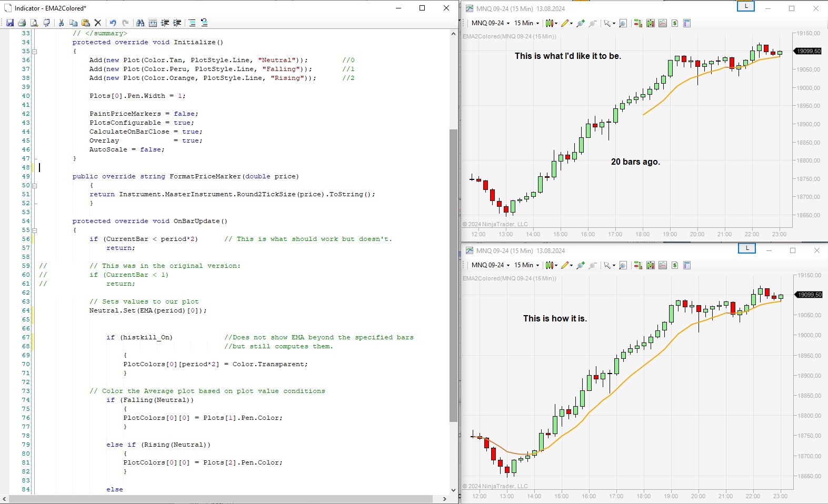The image size is (828, 504).
Task: Click the L link button in upper chart
Action: (746, 6)
